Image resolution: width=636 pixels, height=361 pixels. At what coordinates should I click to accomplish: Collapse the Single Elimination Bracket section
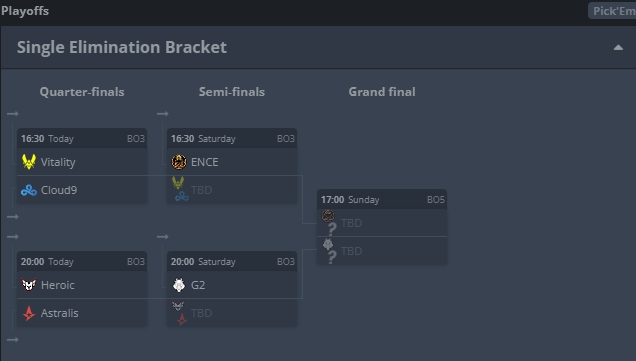[618, 47]
